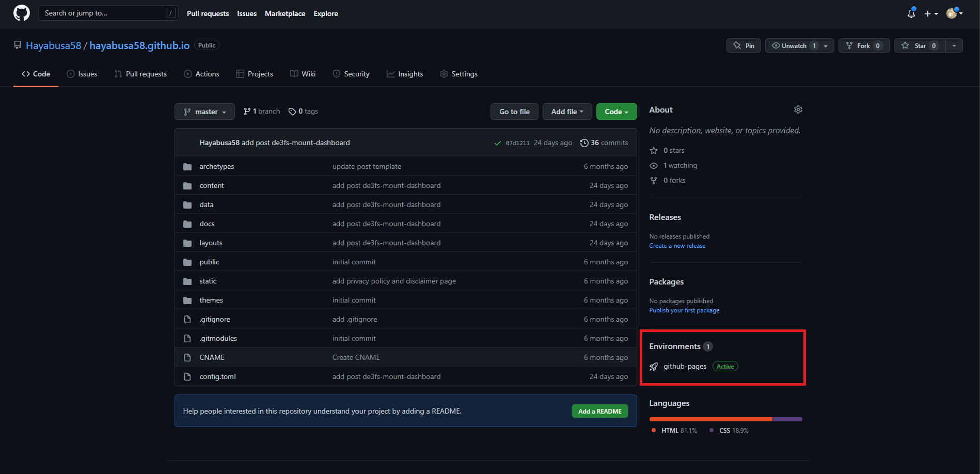Click the themes folder icon

pyautogui.click(x=187, y=301)
